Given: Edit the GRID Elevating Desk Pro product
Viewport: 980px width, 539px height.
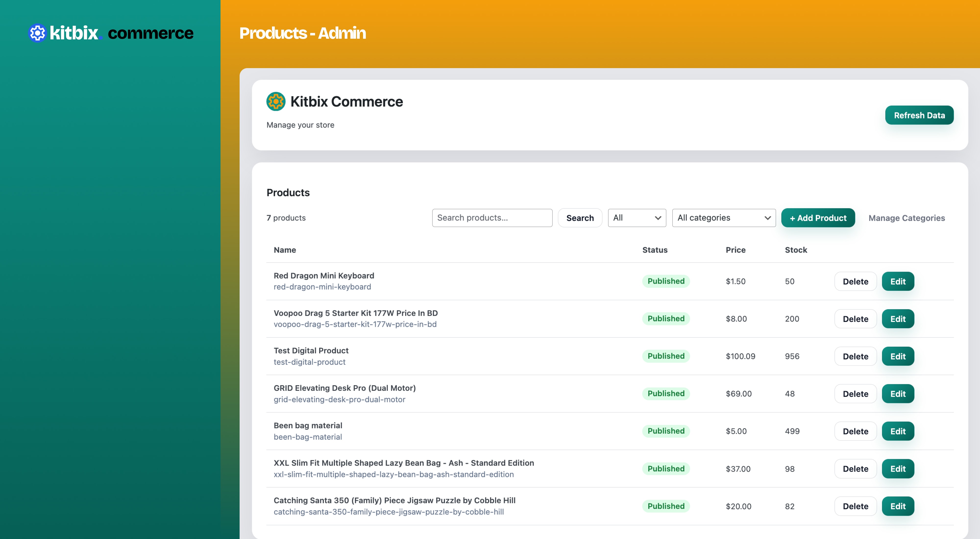Looking at the screenshot, I should 897,394.
